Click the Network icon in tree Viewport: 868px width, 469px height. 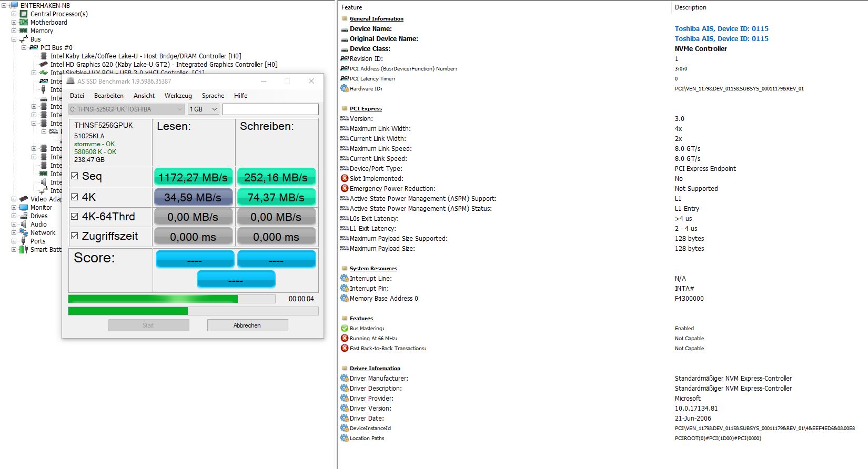(24, 232)
